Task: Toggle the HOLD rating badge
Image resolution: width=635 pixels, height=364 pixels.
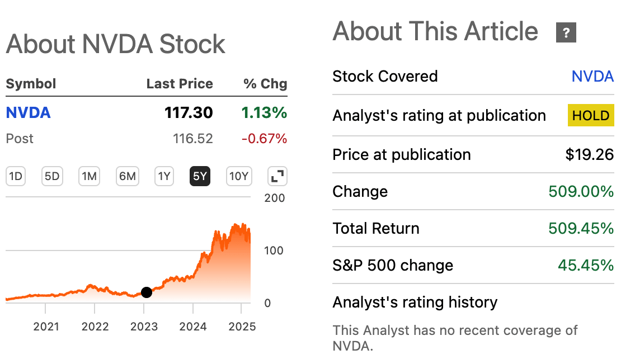Action: click(x=591, y=115)
